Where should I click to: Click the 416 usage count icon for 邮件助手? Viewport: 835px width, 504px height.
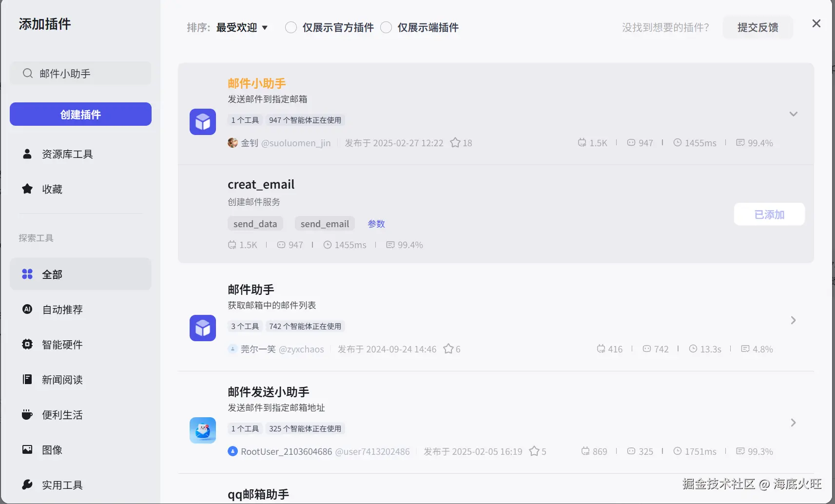tap(601, 349)
